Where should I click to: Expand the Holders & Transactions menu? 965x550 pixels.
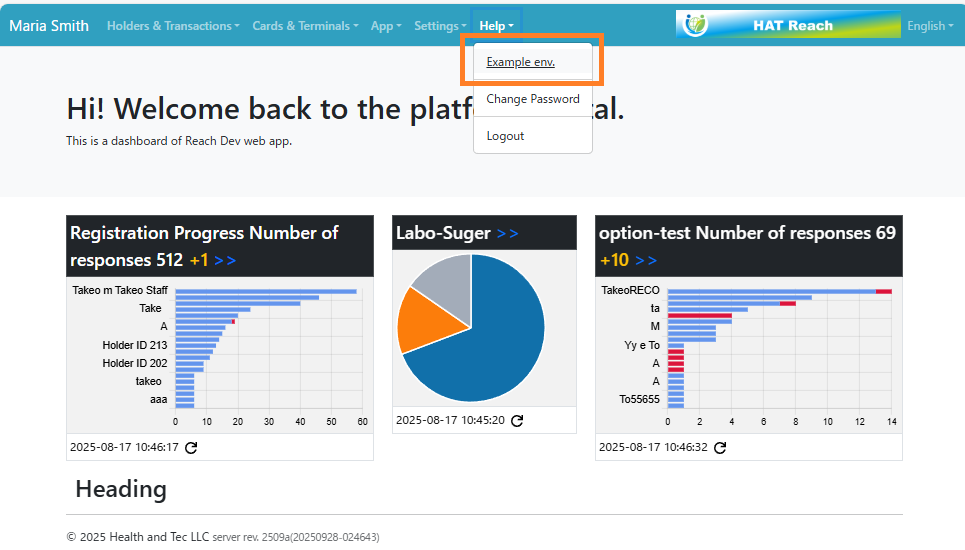click(173, 26)
